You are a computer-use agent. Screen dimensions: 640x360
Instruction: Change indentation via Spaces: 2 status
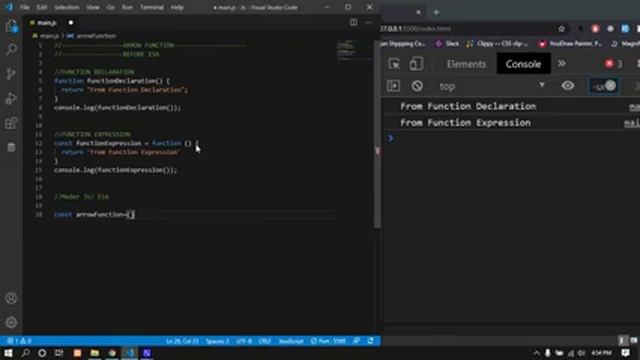point(217,341)
